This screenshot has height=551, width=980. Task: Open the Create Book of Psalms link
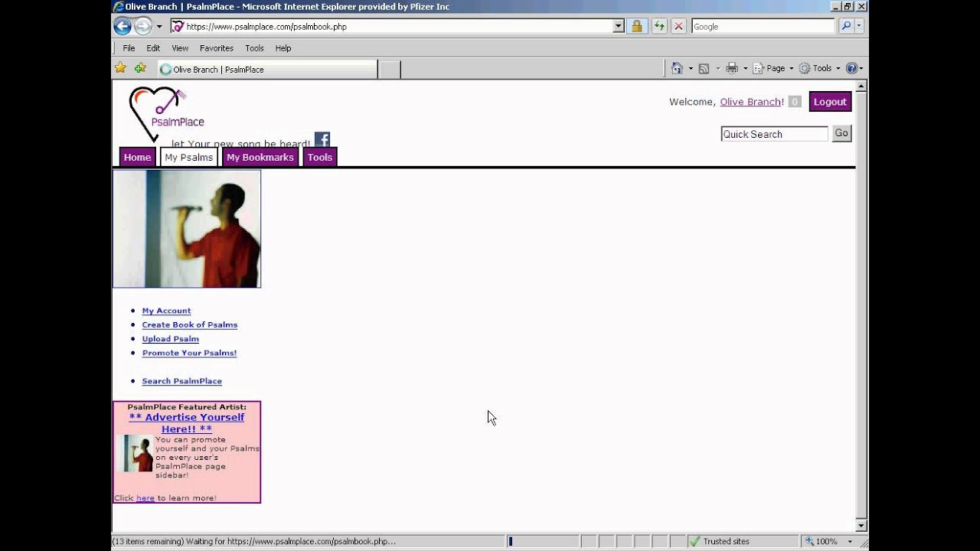pyautogui.click(x=190, y=324)
